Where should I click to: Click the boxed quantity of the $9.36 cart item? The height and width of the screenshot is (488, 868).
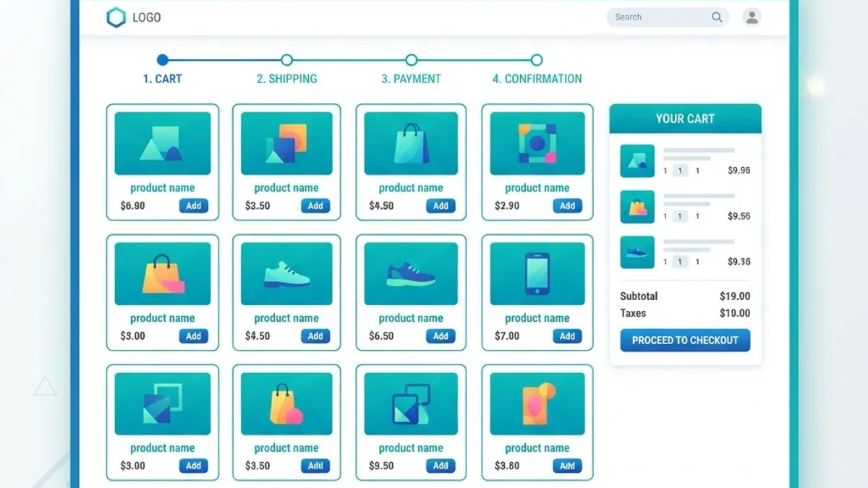(x=680, y=262)
